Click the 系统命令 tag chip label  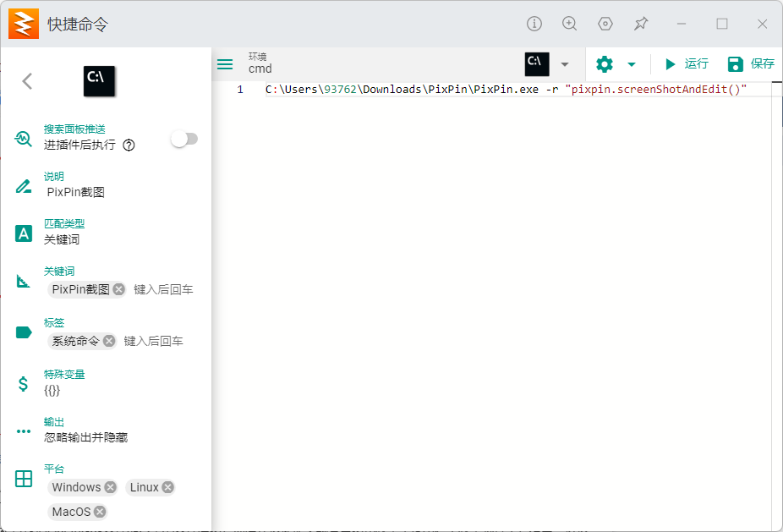[76, 341]
